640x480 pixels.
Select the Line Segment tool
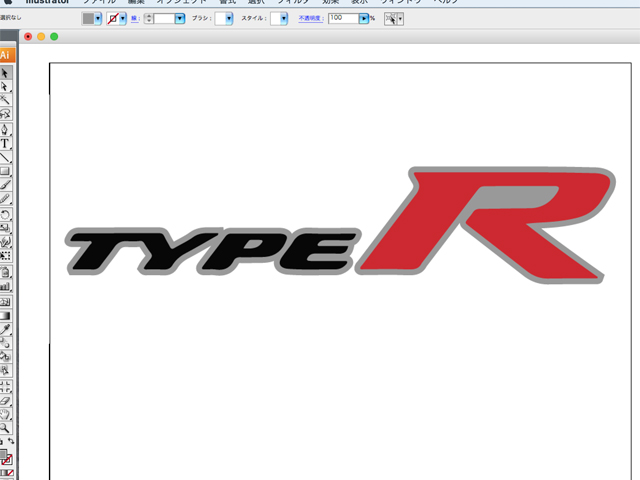tap(5, 157)
